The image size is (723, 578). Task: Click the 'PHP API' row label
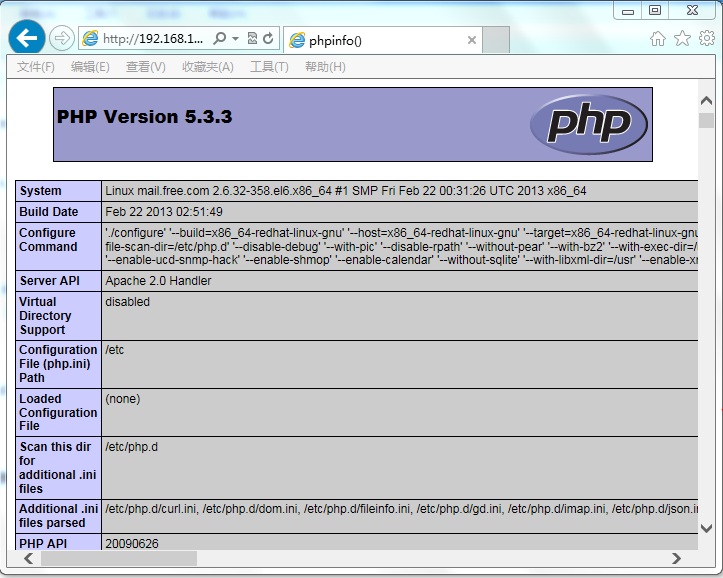pyautogui.click(x=43, y=543)
